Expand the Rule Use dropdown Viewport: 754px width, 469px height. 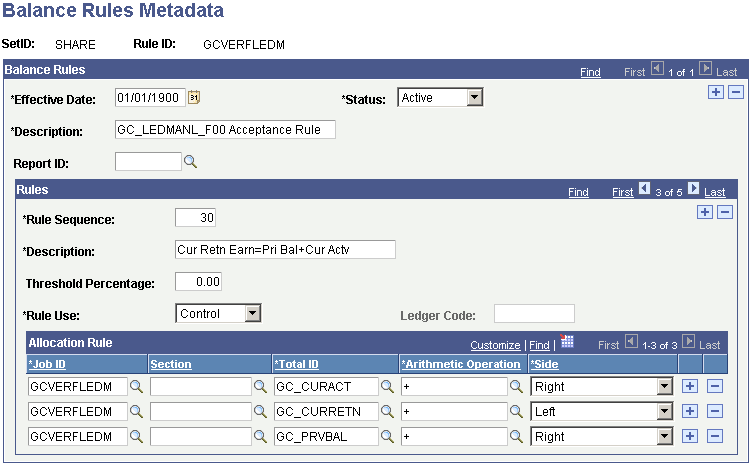[x=252, y=314]
